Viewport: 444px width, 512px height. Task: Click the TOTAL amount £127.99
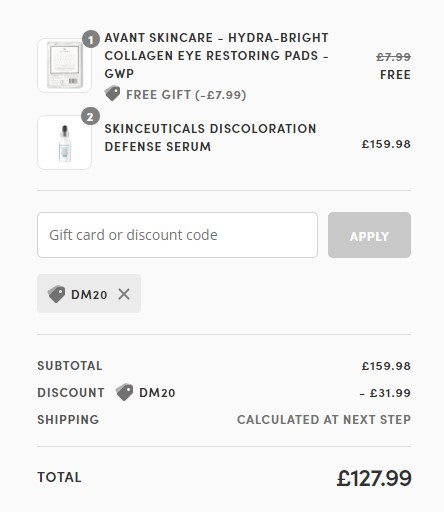point(374,478)
